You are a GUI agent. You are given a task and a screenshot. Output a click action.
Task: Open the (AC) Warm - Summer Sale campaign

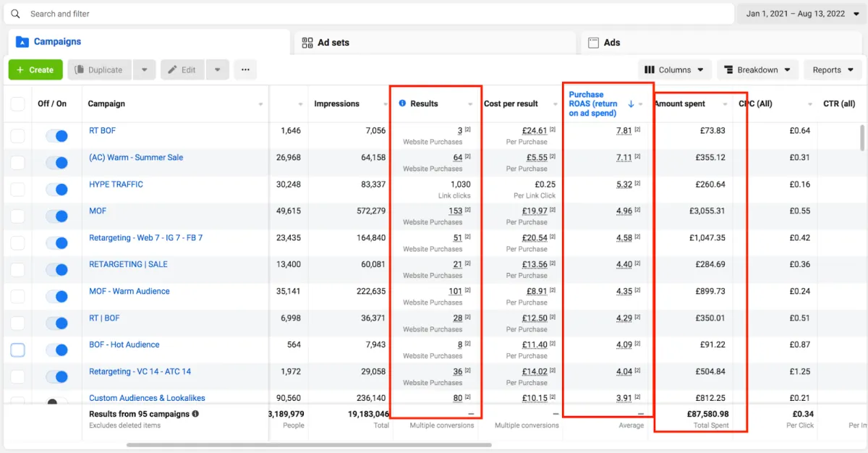(136, 157)
